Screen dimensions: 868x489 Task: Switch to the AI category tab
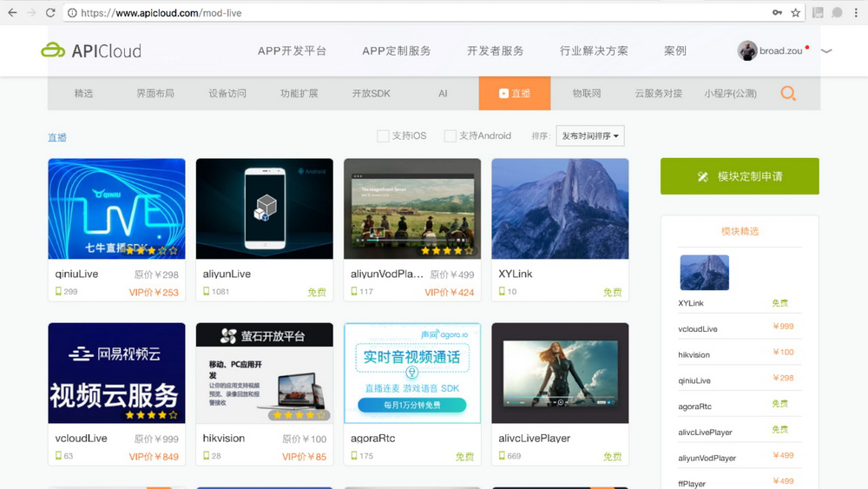point(443,93)
